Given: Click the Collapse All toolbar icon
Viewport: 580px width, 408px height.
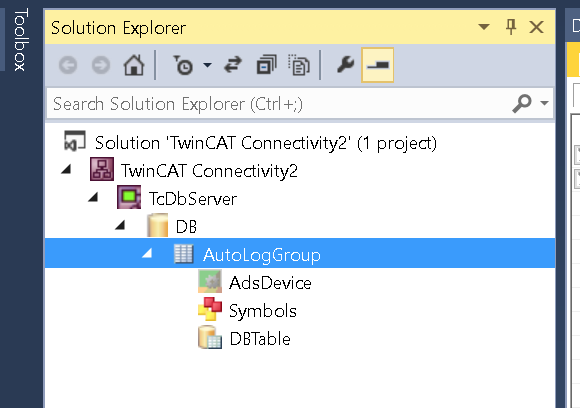Looking at the screenshot, I should click(x=266, y=65).
